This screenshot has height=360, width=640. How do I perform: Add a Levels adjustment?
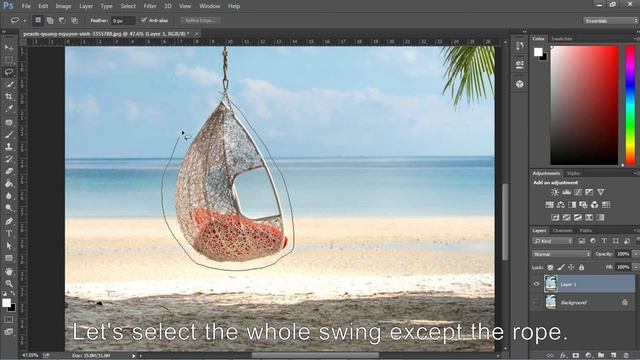[567, 192]
